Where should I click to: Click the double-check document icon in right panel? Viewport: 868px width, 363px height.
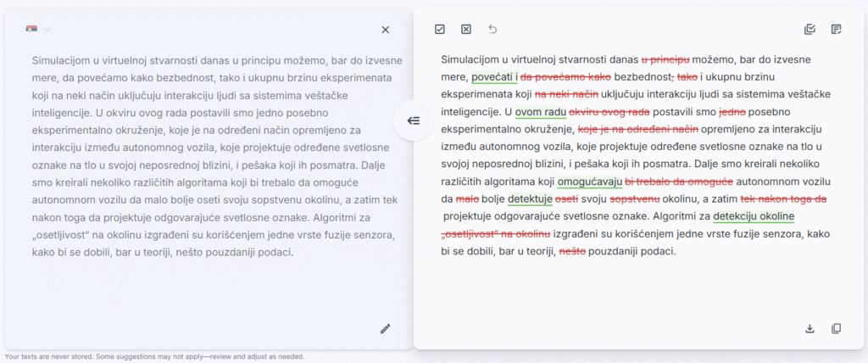pyautogui.click(x=810, y=30)
